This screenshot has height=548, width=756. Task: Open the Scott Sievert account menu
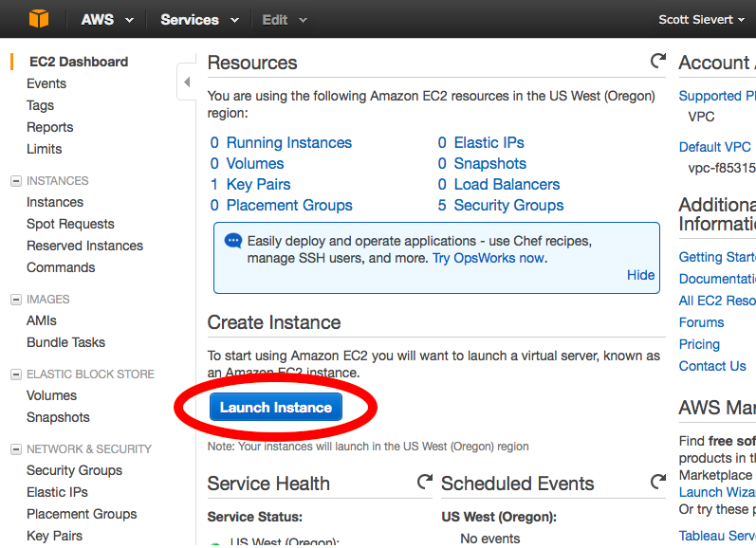tap(702, 20)
